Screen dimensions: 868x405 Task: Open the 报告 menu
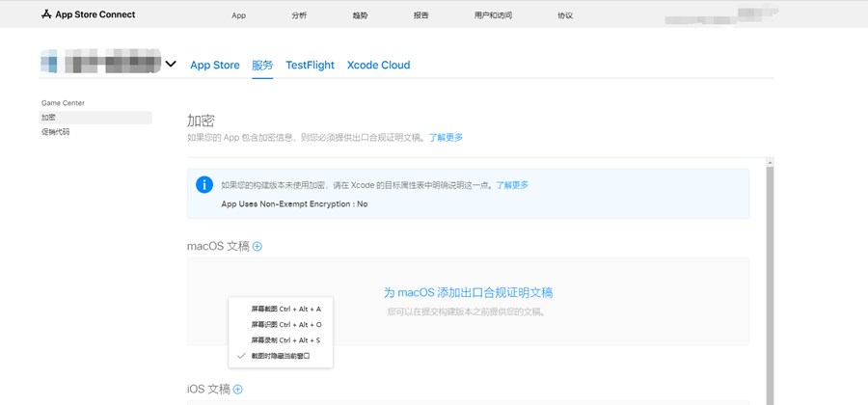[420, 15]
